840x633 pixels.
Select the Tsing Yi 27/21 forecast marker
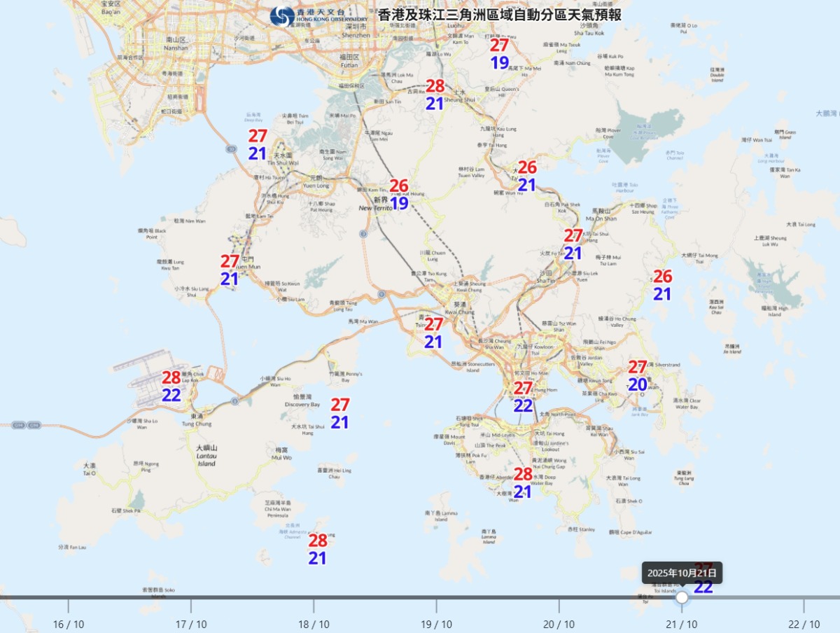click(x=434, y=333)
